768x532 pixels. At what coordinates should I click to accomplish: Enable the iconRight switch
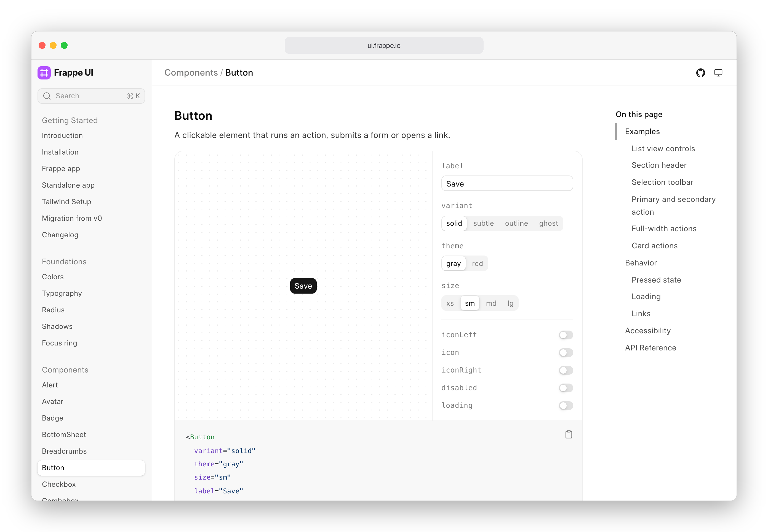point(566,370)
